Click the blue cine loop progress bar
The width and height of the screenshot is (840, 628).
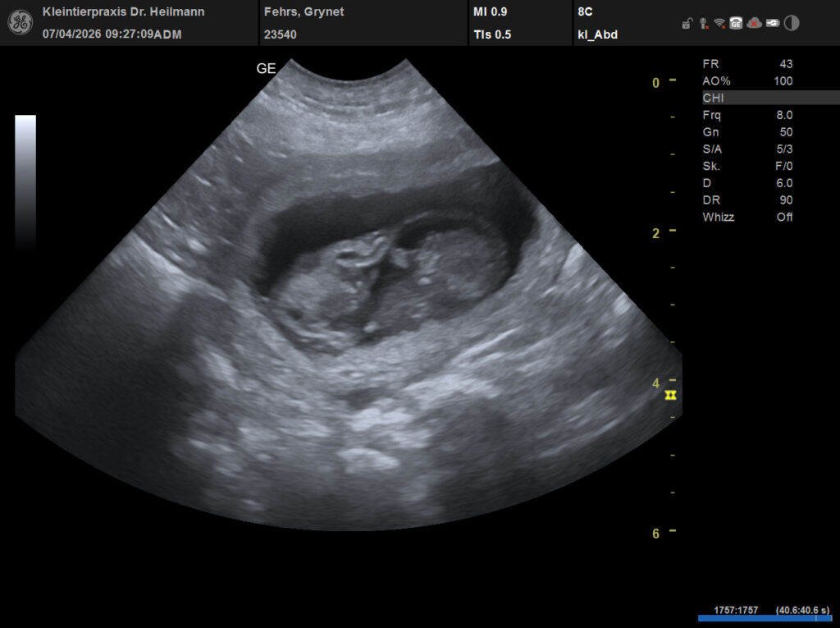tap(764, 618)
